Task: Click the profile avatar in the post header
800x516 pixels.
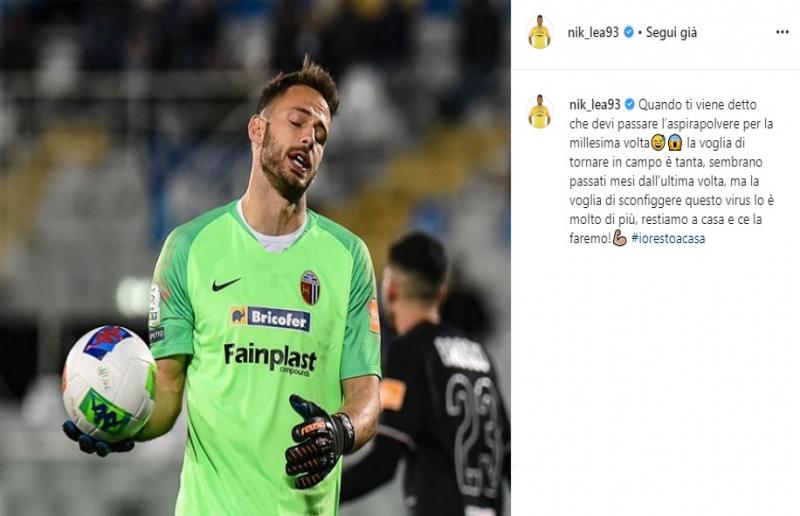Action: coord(539,32)
